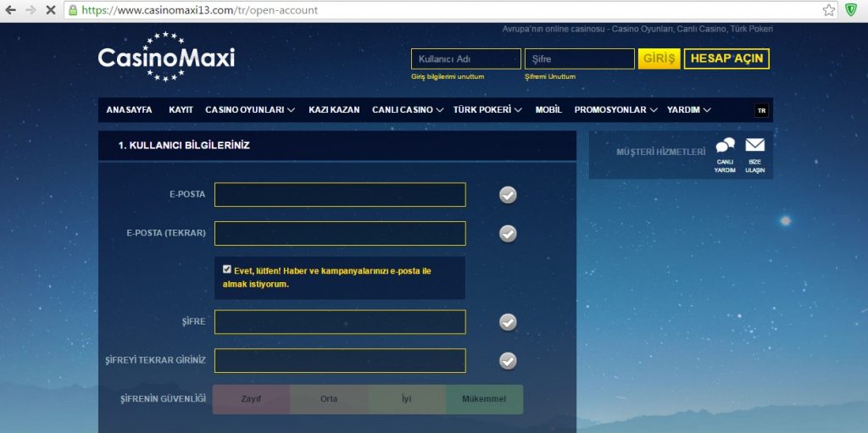Click the CasinoMaxi logo
The image size is (868, 433).
[166, 58]
